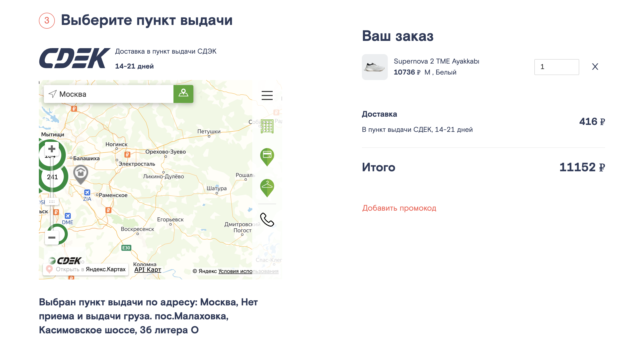Click the Москва city search field
644x353 pixels.
108,94
